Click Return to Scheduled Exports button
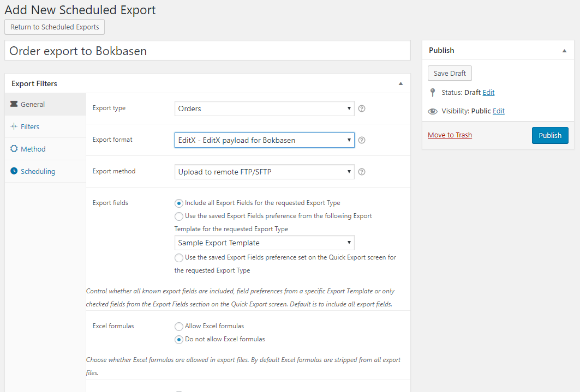 55,27
